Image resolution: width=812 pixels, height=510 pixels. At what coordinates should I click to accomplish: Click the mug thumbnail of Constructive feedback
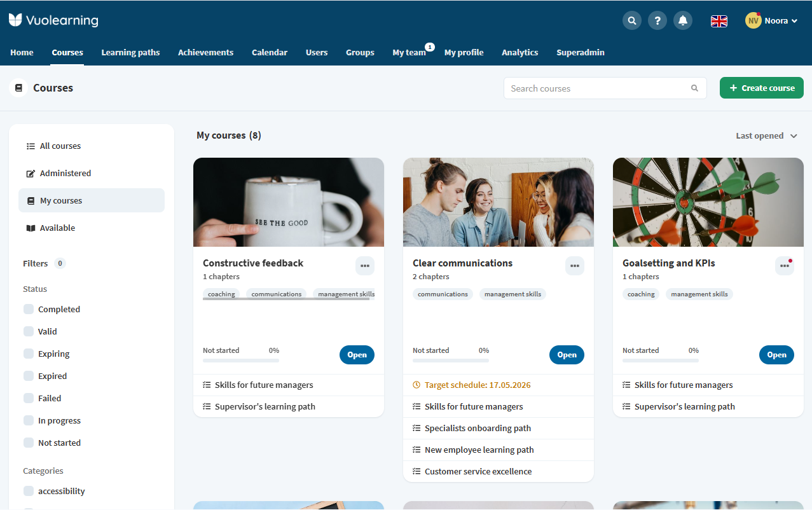point(289,202)
